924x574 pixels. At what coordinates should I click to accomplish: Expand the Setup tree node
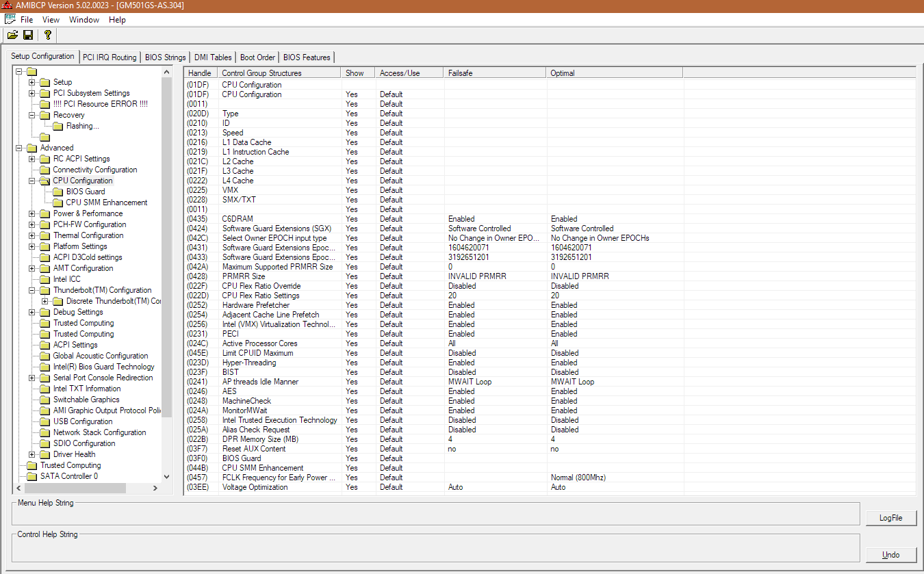click(x=32, y=82)
